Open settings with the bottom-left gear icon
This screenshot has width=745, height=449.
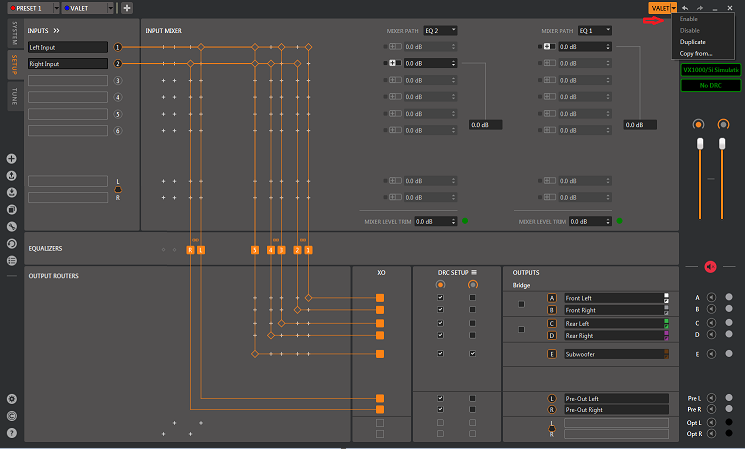click(x=12, y=399)
